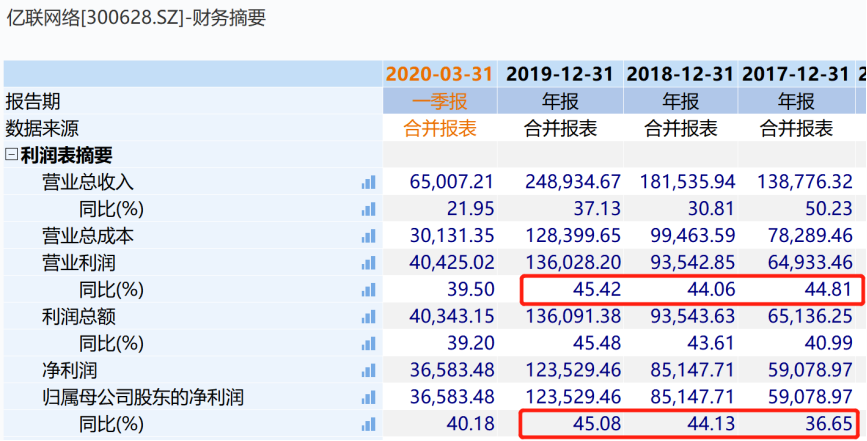The image size is (867, 441).
Task: Collapse the 利润表摘要 section
Action: click(x=11, y=155)
